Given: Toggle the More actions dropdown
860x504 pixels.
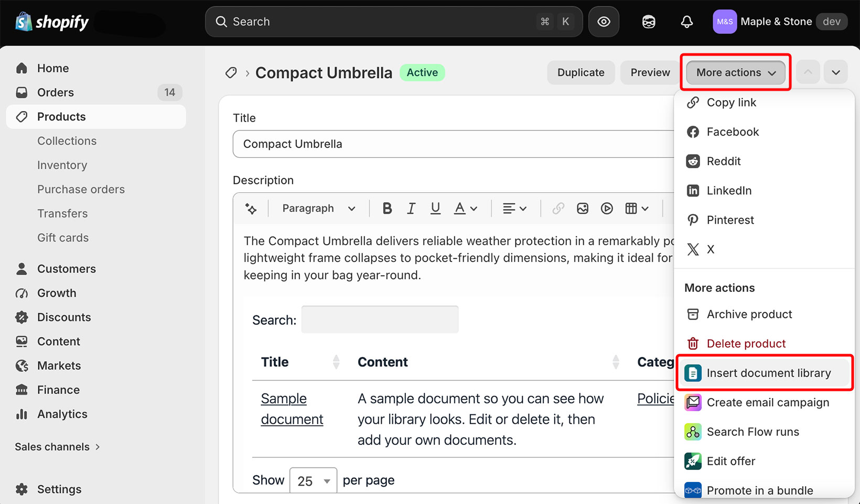Looking at the screenshot, I should (736, 72).
